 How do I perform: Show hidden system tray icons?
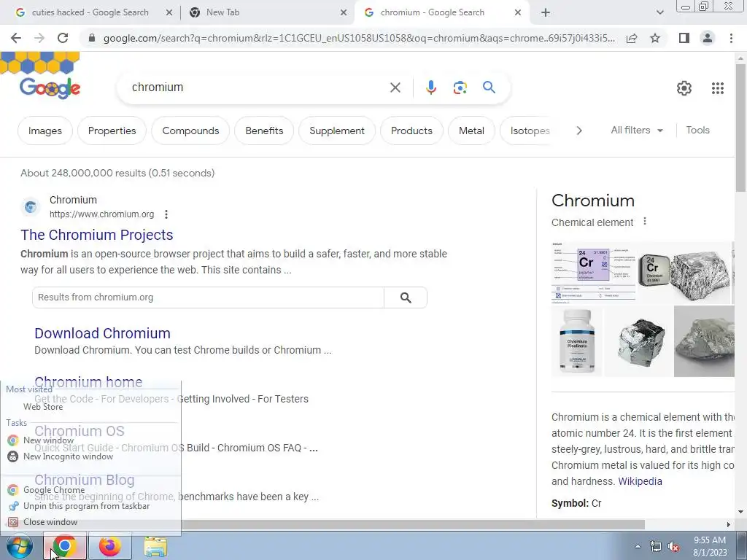pos(638,546)
